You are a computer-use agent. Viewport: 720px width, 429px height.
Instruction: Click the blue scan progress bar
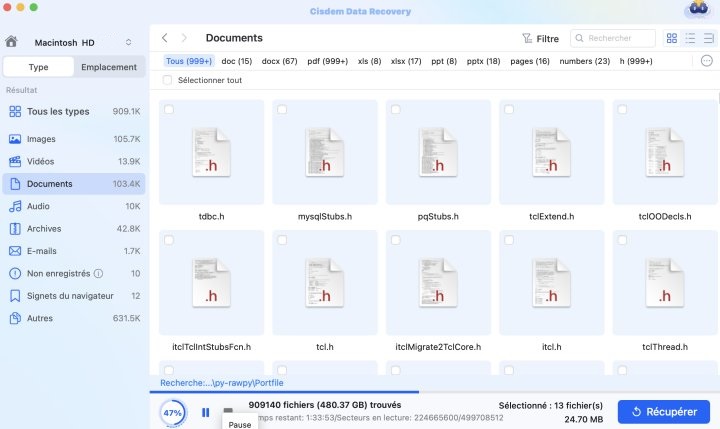pos(284,392)
